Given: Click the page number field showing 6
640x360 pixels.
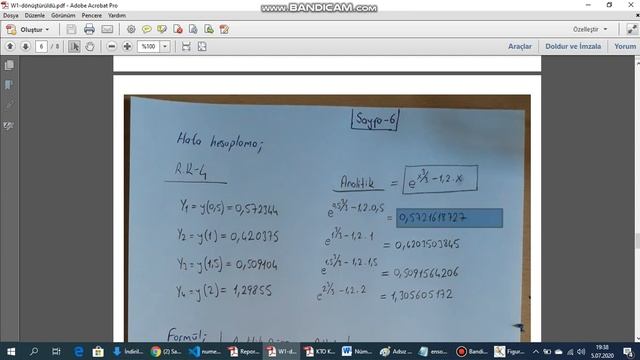Looking at the screenshot, I should click(x=41, y=47).
